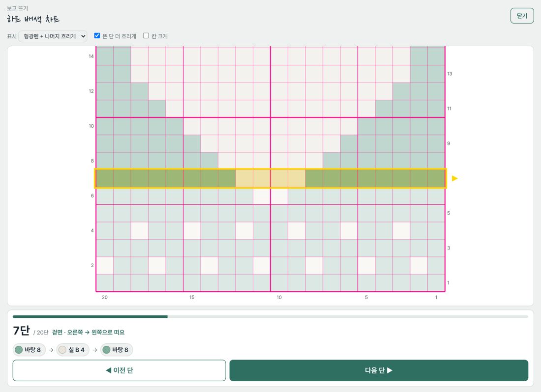Open the 형광펜 + 나머지 흐리게 display dropdown
Image resolution: width=541 pixels, height=392 pixels.
click(x=53, y=36)
